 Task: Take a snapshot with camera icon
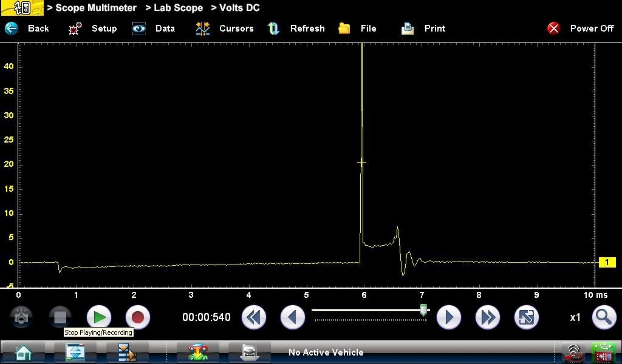pos(21,317)
